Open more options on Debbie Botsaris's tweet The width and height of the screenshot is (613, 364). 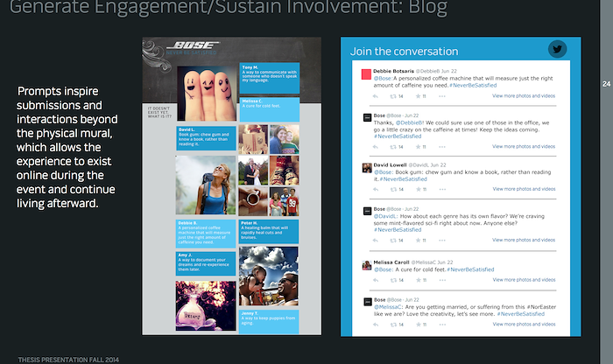point(441,96)
